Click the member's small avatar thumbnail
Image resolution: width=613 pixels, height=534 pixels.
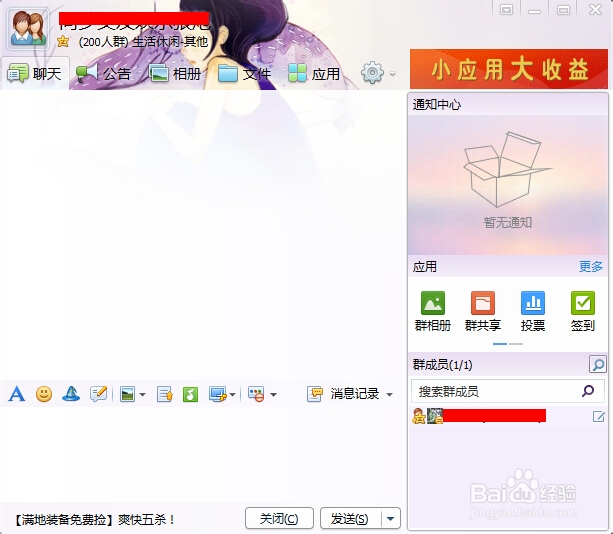coord(435,416)
